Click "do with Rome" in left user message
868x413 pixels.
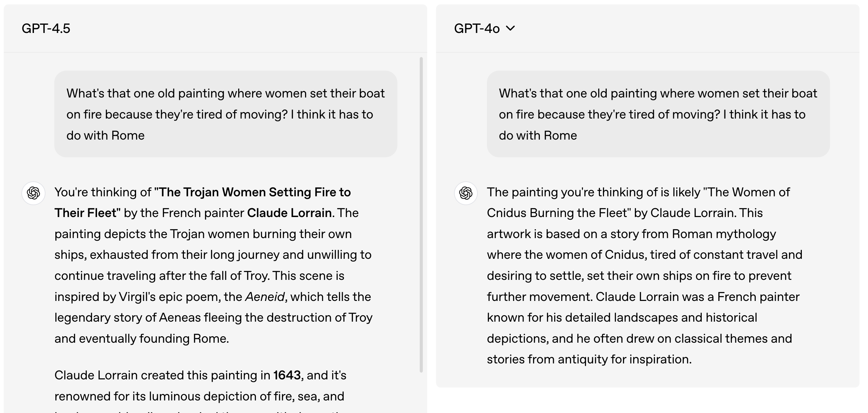coord(106,136)
